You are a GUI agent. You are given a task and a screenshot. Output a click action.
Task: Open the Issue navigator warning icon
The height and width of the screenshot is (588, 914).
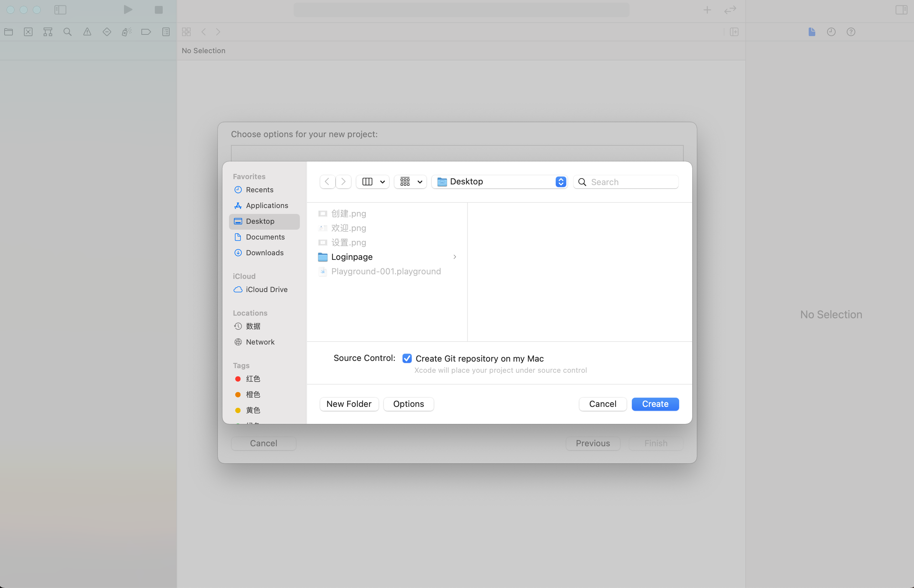coord(87,32)
